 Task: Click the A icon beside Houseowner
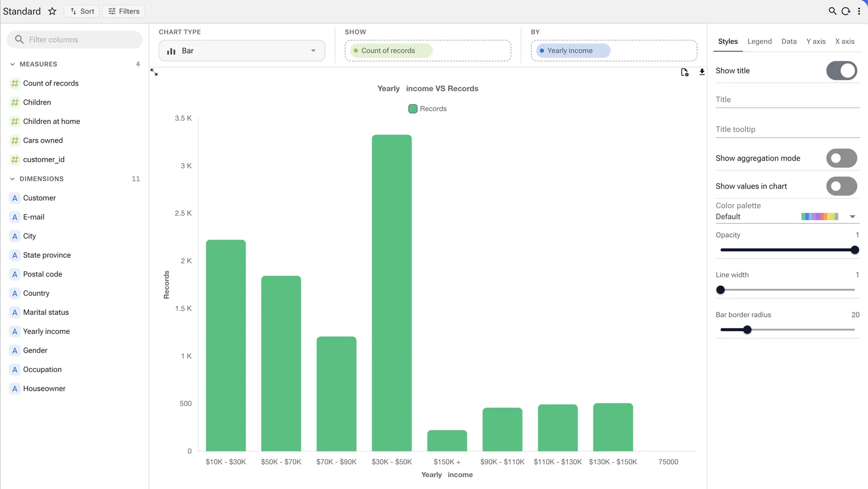(15, 389)
